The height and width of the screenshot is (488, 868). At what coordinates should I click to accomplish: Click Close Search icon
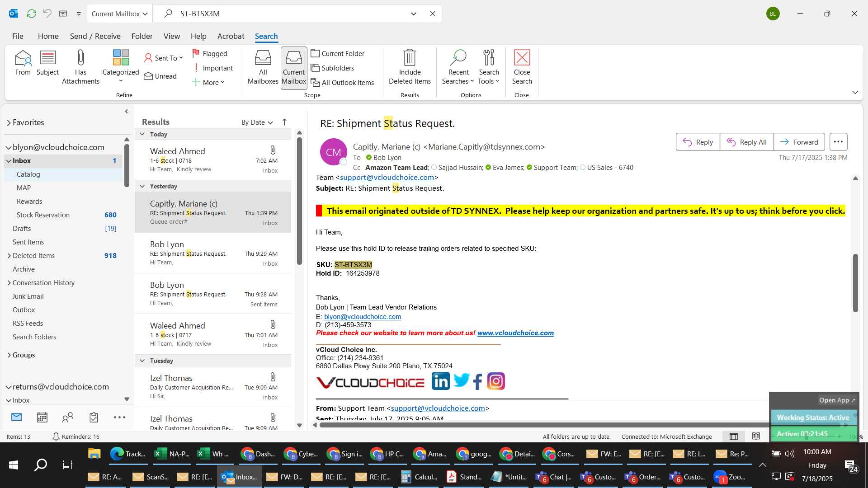[x=522, y=67]
